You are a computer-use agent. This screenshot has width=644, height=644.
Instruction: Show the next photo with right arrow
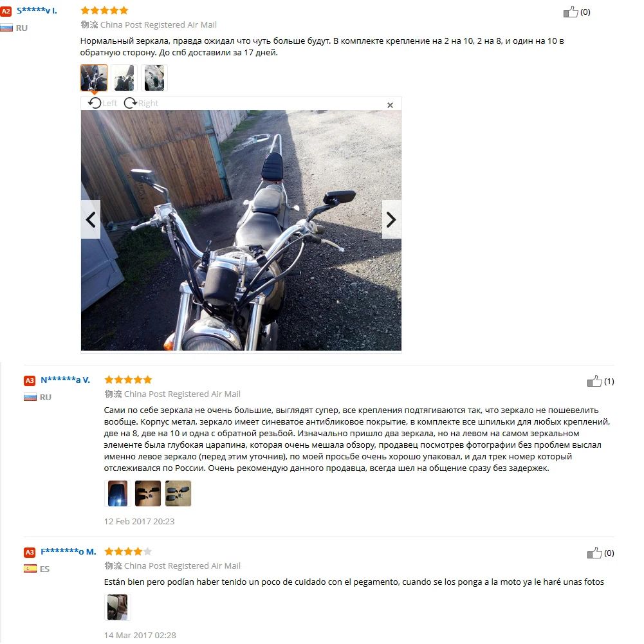(391, 220)
